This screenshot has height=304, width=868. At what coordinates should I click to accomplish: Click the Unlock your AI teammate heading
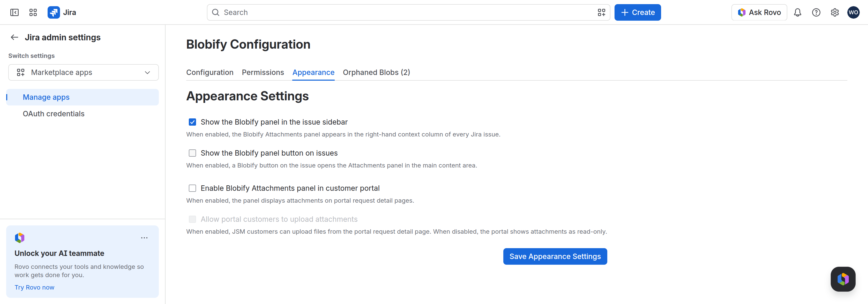tap(59, 253)
